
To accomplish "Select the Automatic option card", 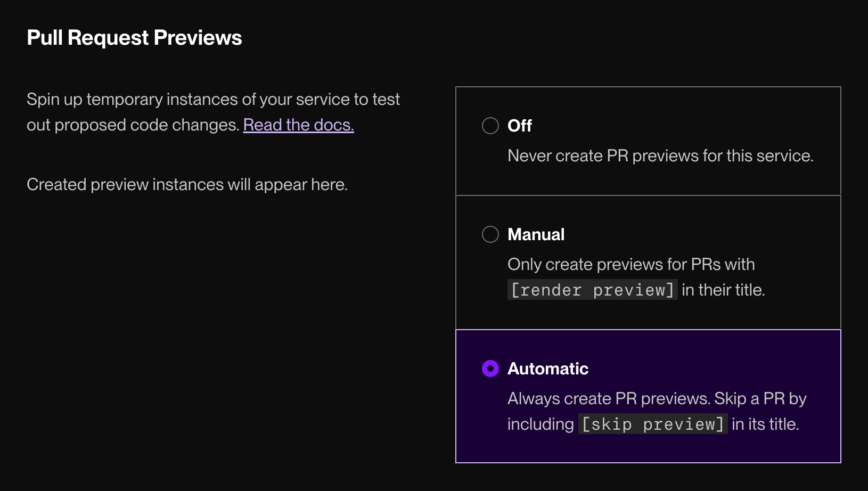I will pos(647,396).
